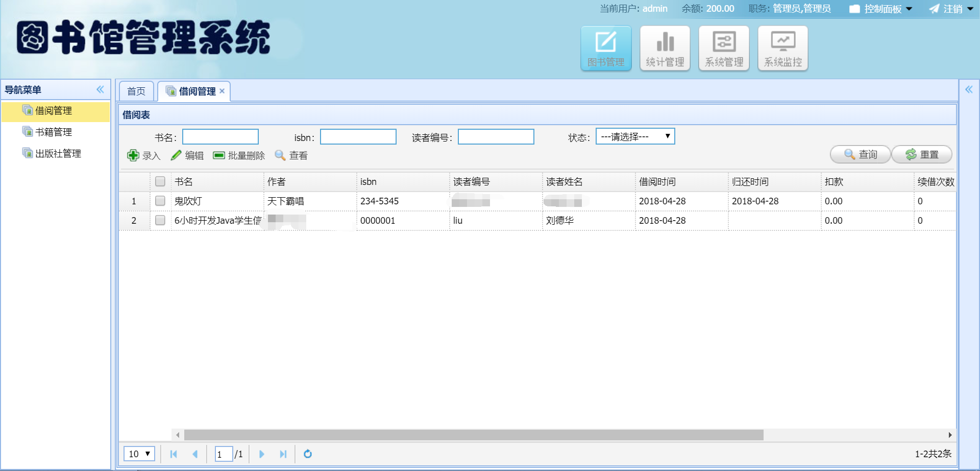The height and width of the screenshot is (471, 980).
Task: Open the page size dropdown showing 10
Action: (139, 454)
